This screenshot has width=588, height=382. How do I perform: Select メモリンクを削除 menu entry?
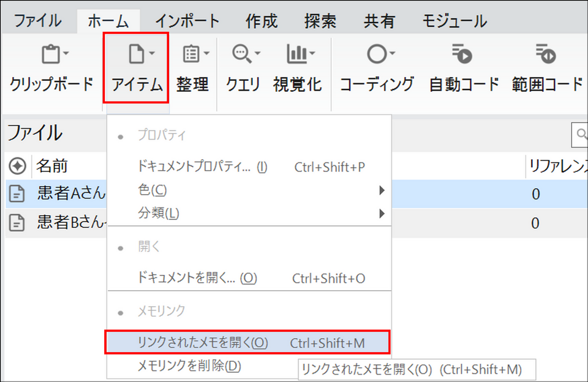190,366
